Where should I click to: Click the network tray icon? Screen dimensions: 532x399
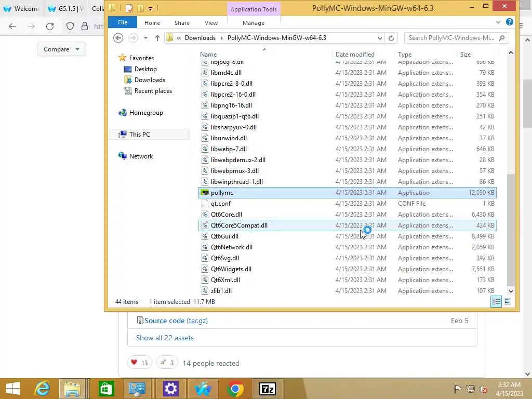[471, 389]
